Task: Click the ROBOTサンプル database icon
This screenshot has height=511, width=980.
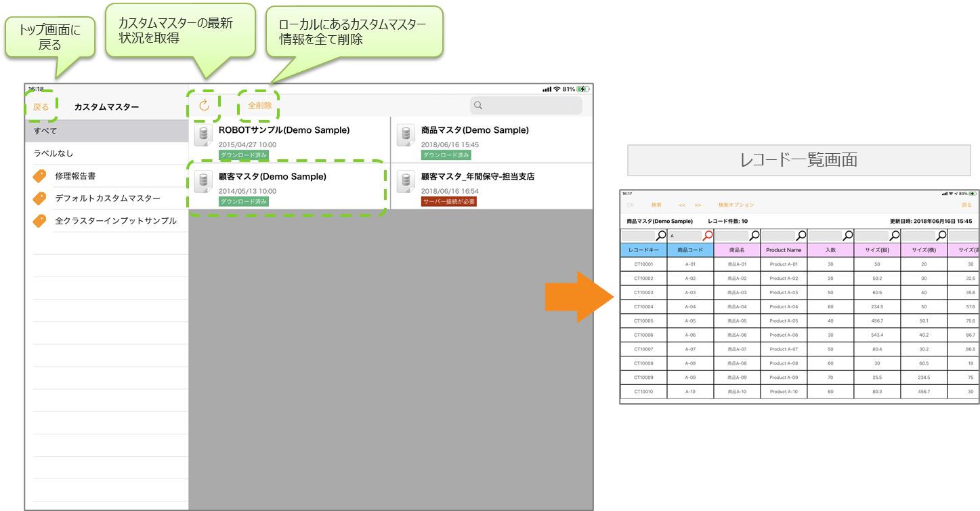Action: pos(203,135)
